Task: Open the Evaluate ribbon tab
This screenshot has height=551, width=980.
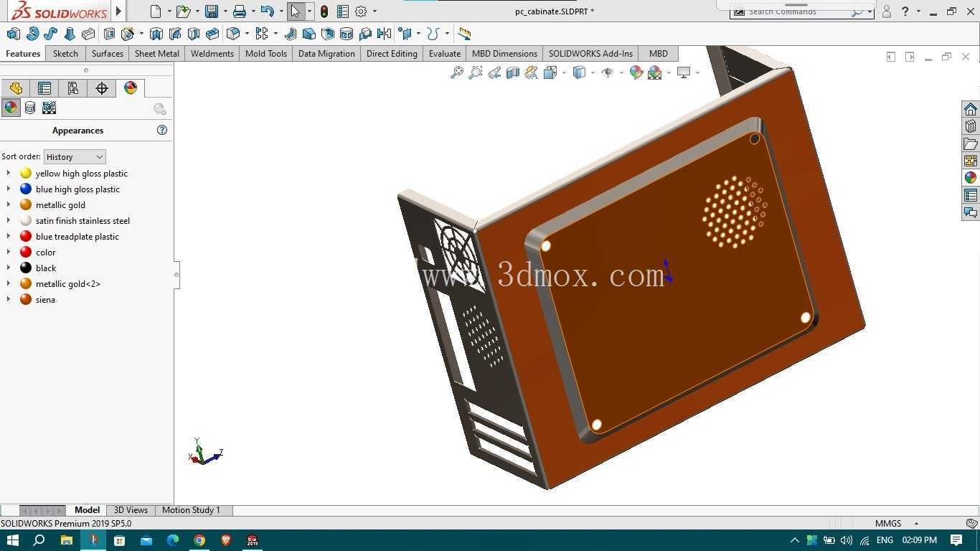Action: coord(445,54)
